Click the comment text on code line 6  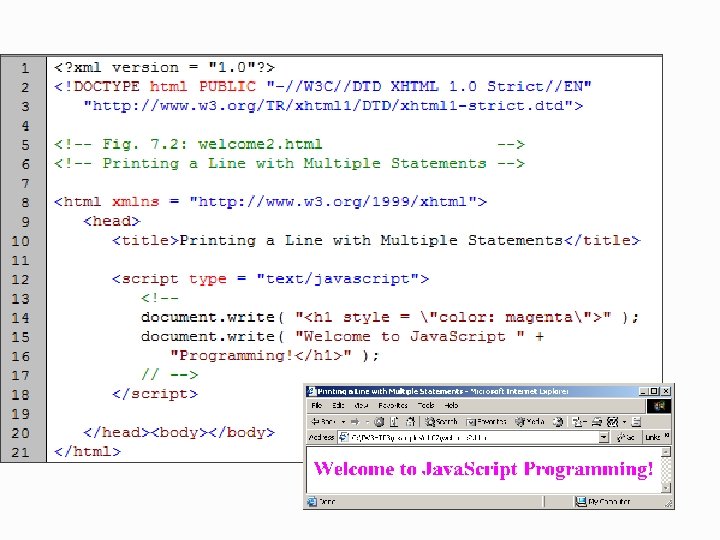[289, 163]
